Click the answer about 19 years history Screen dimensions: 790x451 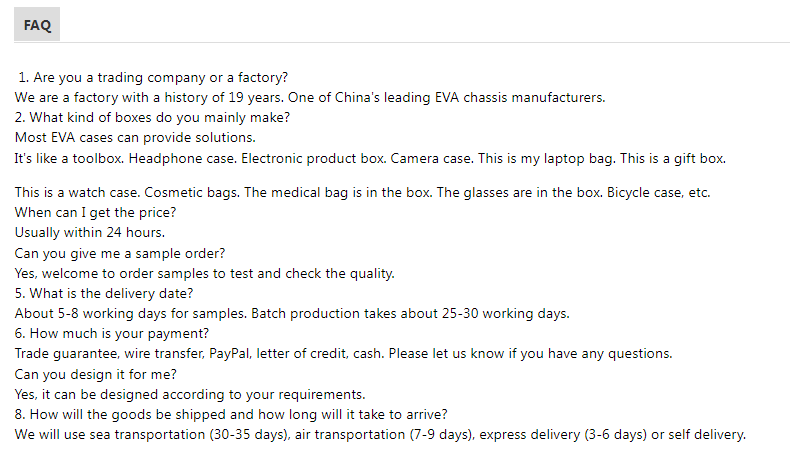tap(310, 97)
